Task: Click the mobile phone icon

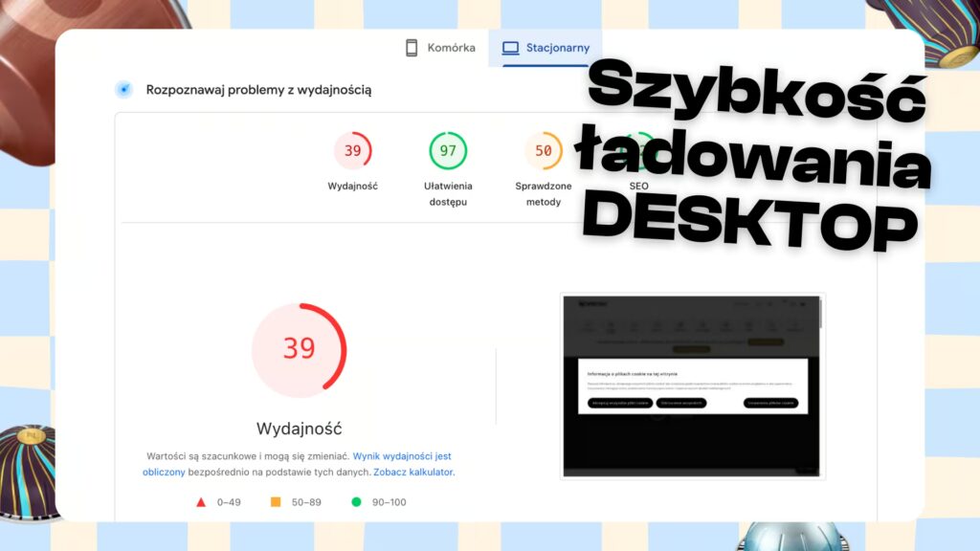Action: 412,48
